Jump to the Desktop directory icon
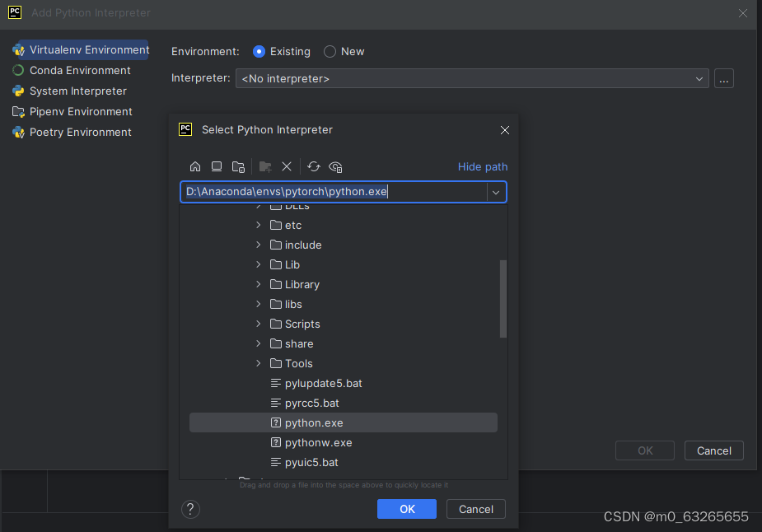The image size is (762, 532). (x=217, y=166)
